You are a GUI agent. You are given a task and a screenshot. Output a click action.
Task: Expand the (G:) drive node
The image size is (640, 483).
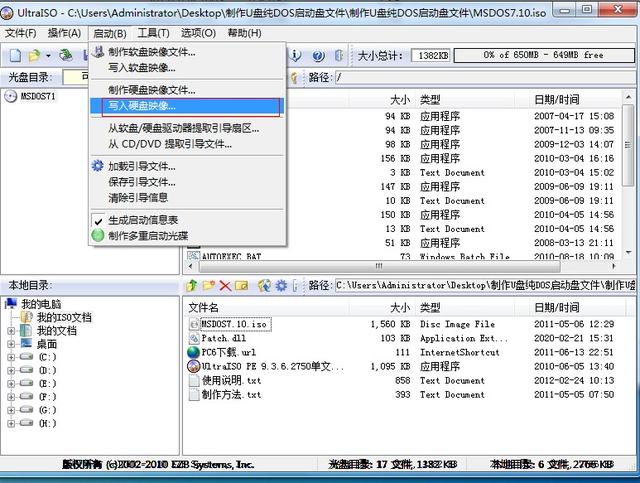point(11,410)
